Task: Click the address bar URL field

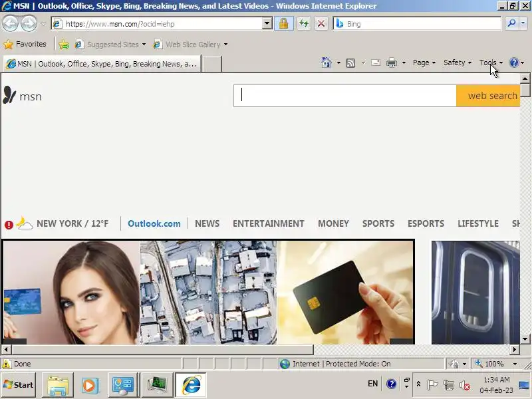Action: pos(158,24)
